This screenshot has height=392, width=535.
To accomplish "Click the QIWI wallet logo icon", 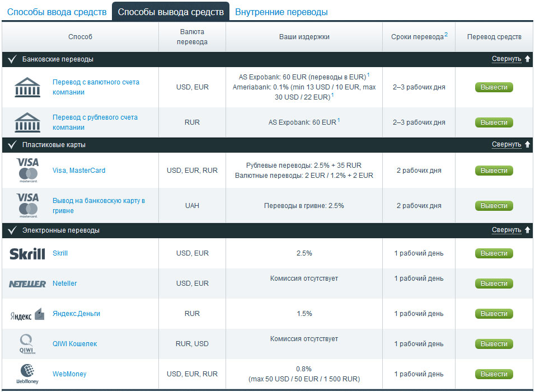I will (27, 344).
